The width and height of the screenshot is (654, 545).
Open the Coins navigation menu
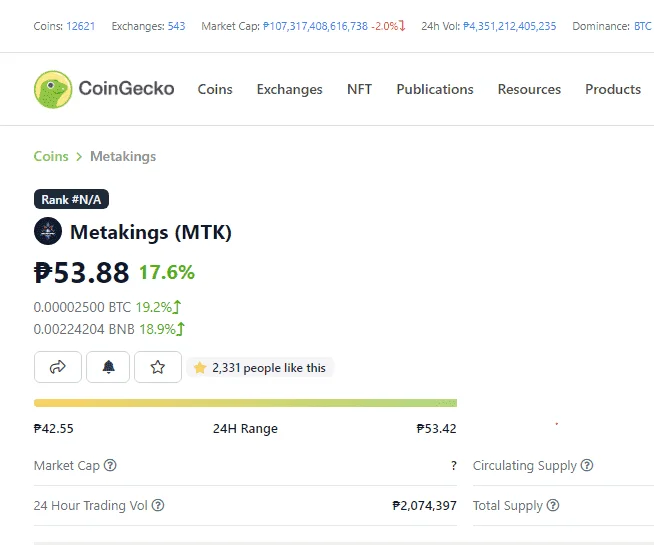[x=215, y=89]
